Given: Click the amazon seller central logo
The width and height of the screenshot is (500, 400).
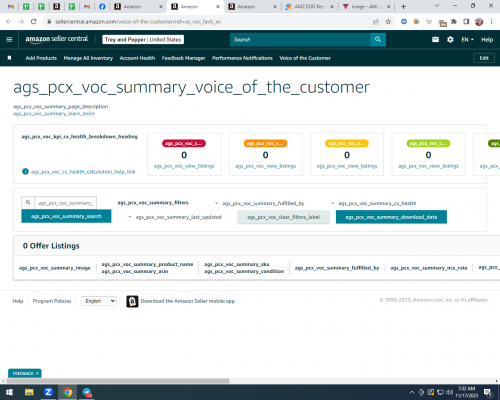Looking at the screenshot, I should 57,39.
